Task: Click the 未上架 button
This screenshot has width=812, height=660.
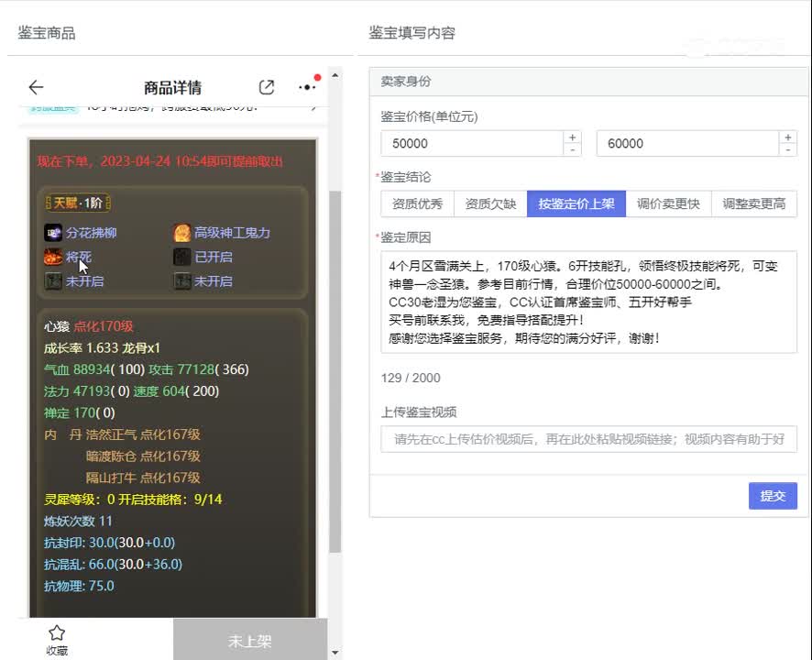Action: (249, 641)
